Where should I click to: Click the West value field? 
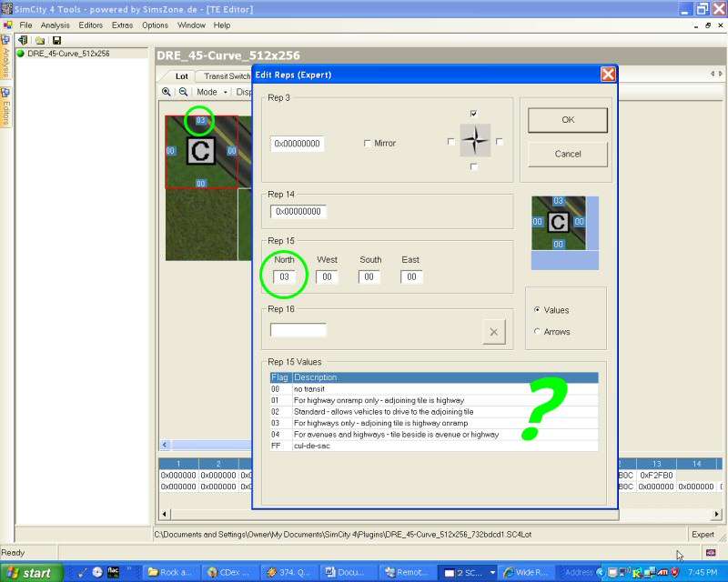(x=327, y=277)
